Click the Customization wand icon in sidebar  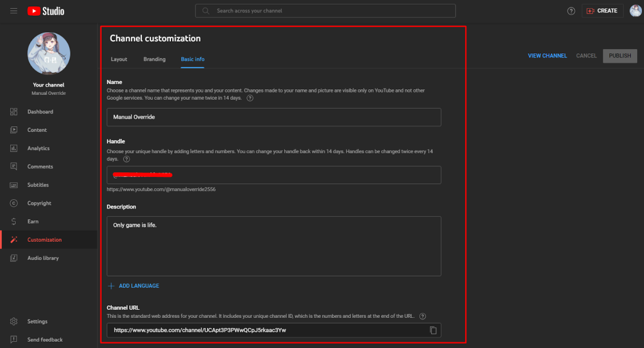click(14, 240)
